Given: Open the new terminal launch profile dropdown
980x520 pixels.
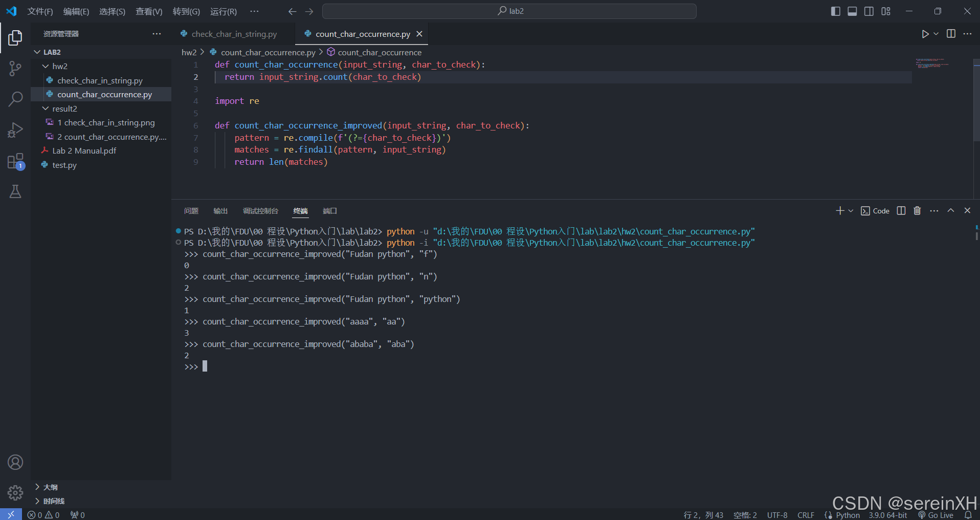Looking at the screenshot, I should coord(851,211).
